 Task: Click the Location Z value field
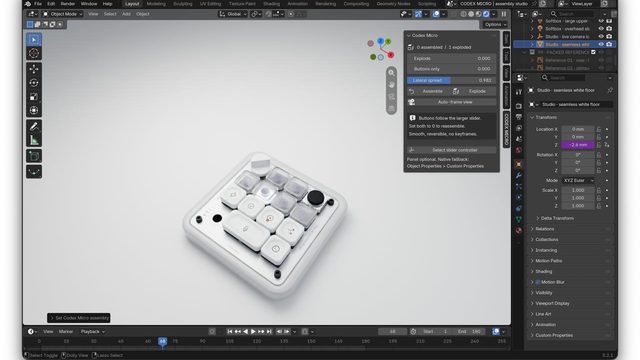click(x=578, y=145)
